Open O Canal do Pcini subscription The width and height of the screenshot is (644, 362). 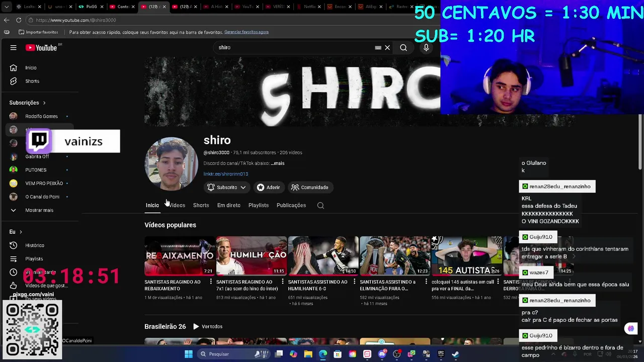point(39,197)
